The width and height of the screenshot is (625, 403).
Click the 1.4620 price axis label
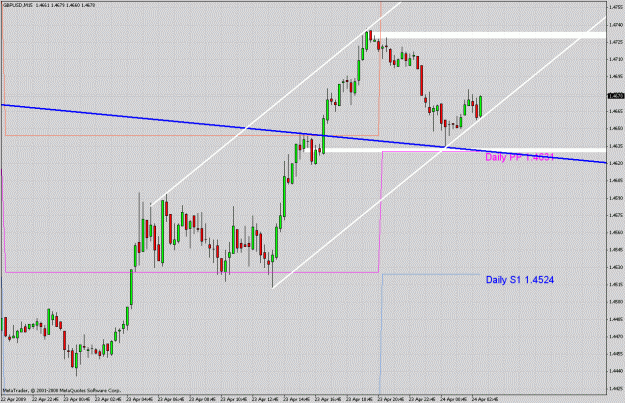pos(616,163)
